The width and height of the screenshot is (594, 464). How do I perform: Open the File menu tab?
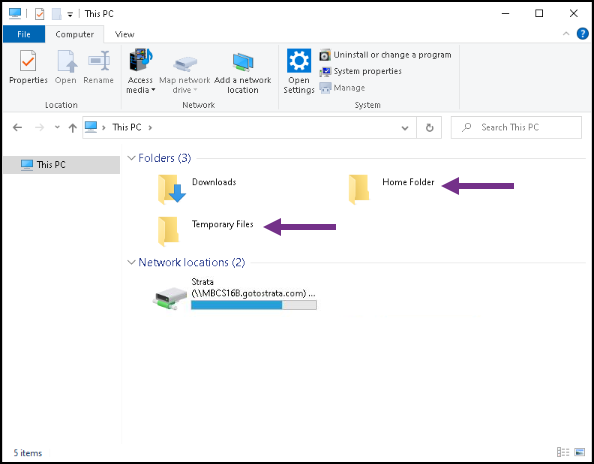[x=24, y=34]
